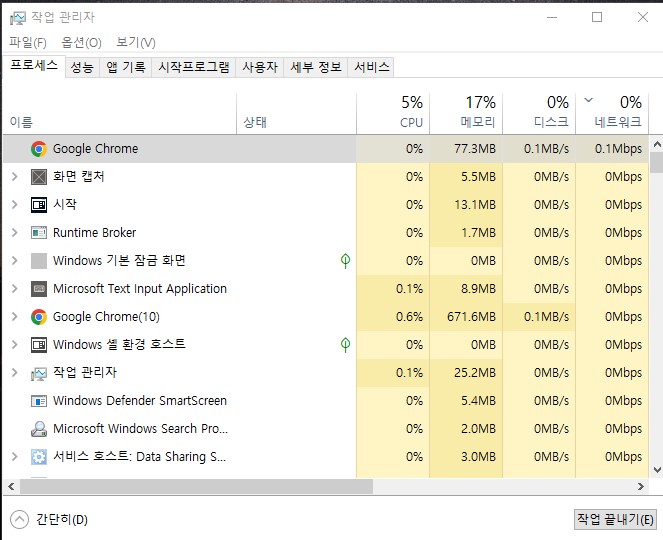The height and width of the screenshot is (540, 663).
Task: Switch to the 사용자 tab
Action: pyautogui.click(x=260, y=67)
